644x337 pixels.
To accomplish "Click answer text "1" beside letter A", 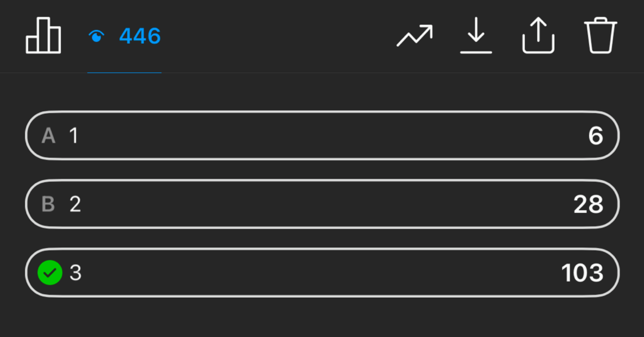I will coord(74,136).
